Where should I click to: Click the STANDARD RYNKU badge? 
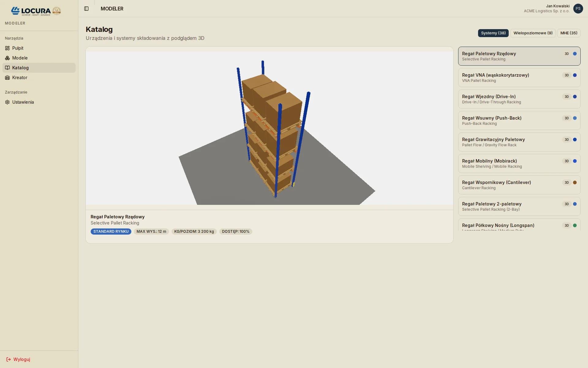click(111, 232)
